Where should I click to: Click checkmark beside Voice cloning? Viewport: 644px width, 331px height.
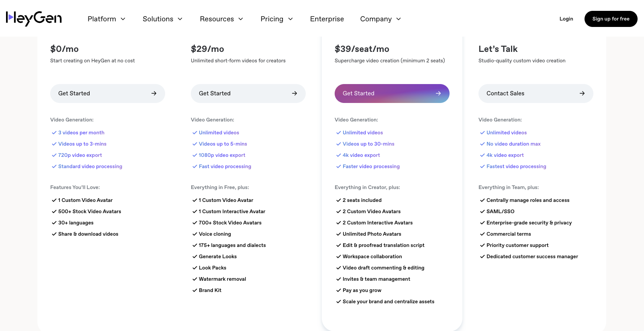[194, 234]
